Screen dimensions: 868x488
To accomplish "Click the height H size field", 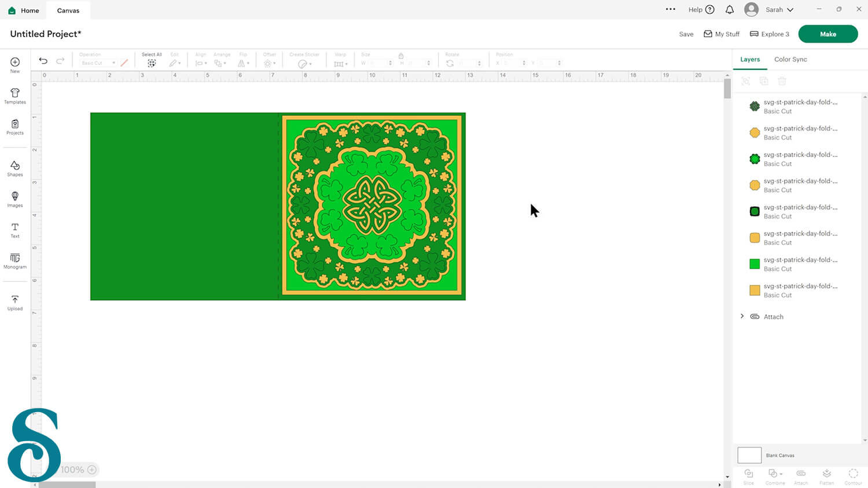I will 418,63.
